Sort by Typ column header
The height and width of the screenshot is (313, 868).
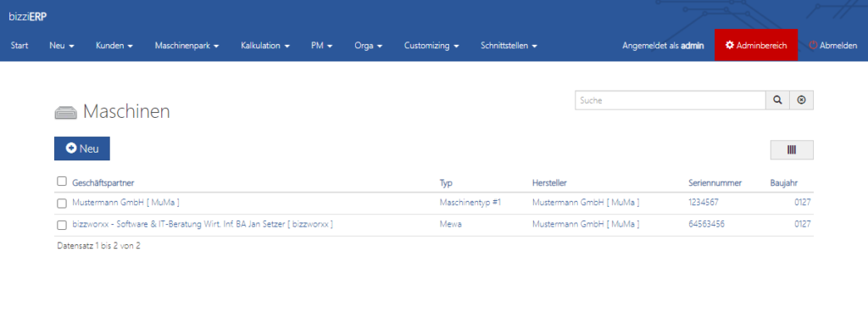(446, 182)
